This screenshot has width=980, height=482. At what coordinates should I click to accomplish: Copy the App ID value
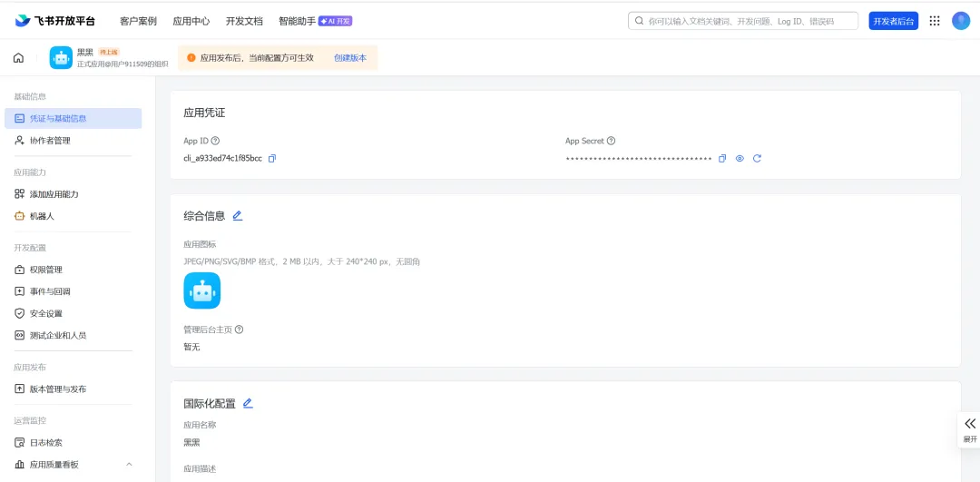(272, 159)
